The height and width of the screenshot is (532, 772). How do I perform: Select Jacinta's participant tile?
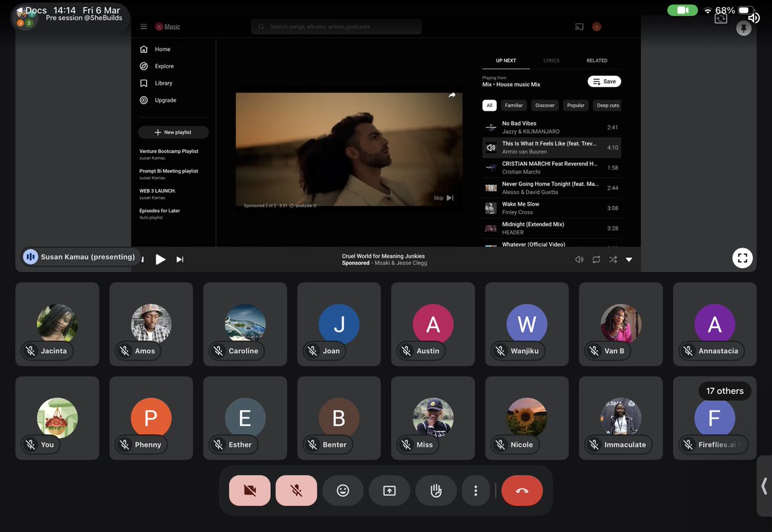pos(57,324)
